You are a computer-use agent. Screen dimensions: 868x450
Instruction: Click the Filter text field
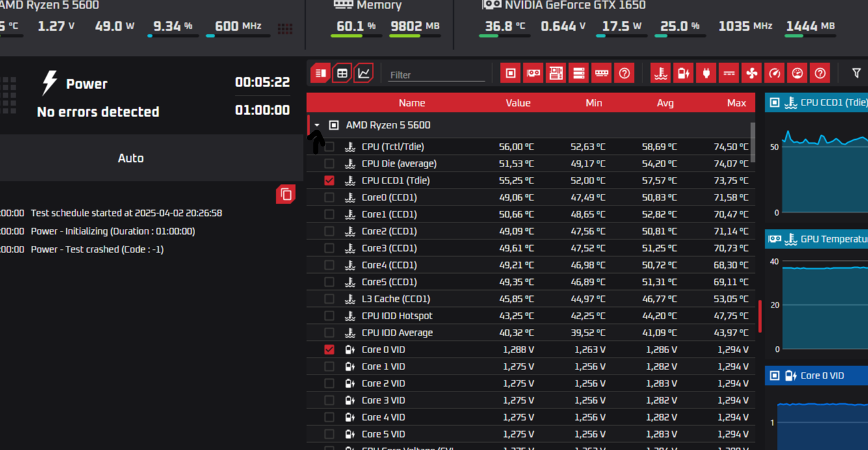coord(436,75)
